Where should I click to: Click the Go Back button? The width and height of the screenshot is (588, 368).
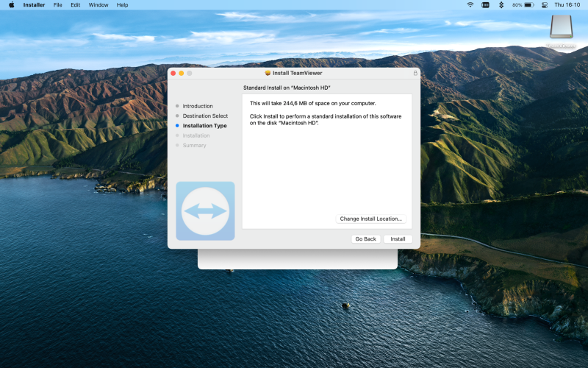click(x=365, y=238)
